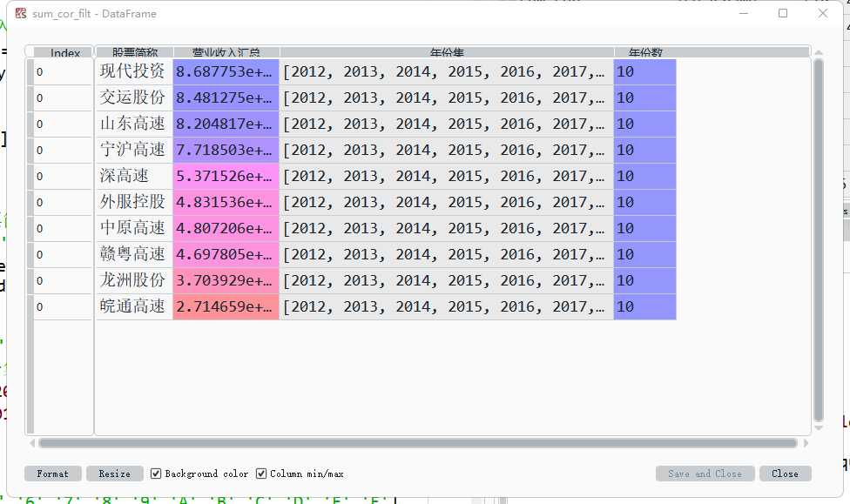This screenshot has width=850, height=504.
Task: Select the year list cell in 深高速 row
Action: tap(447, 176)
